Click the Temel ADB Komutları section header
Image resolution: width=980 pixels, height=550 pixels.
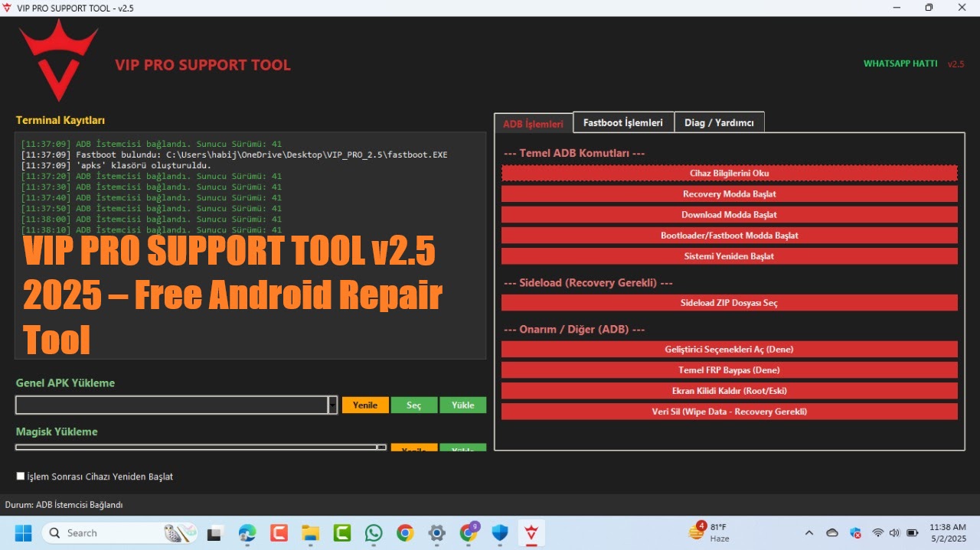(574, 153)
